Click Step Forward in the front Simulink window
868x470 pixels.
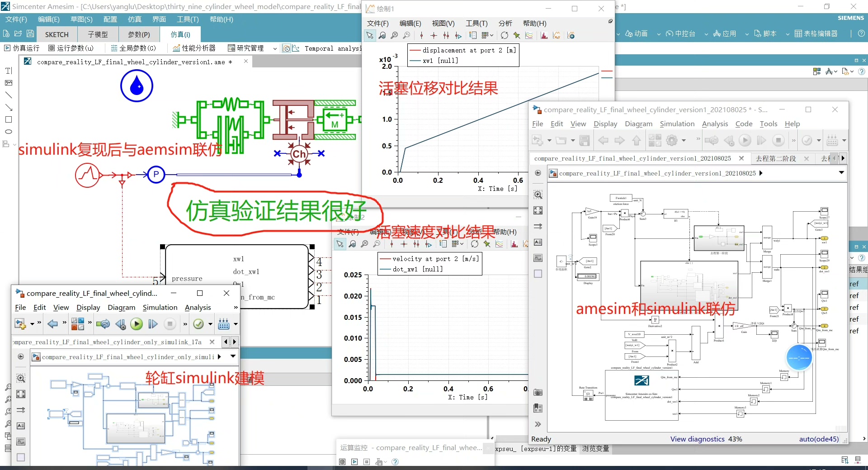coord(153,324)
